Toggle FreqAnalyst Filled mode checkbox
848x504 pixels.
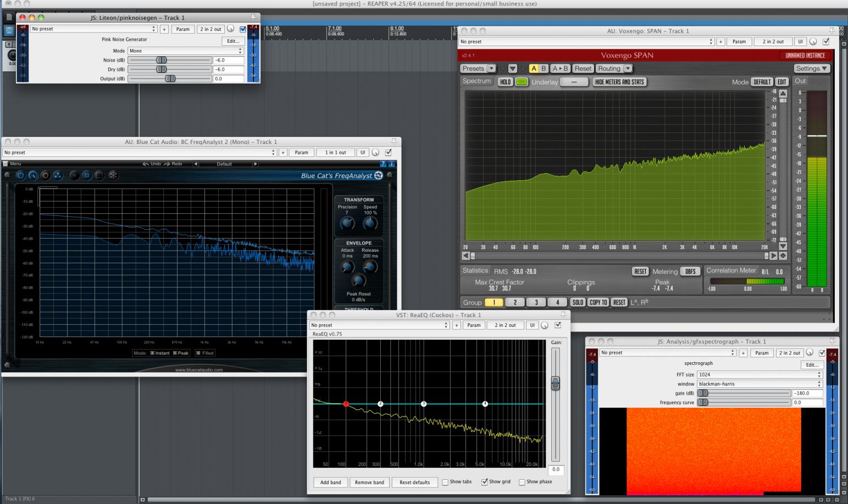[198, 353]
